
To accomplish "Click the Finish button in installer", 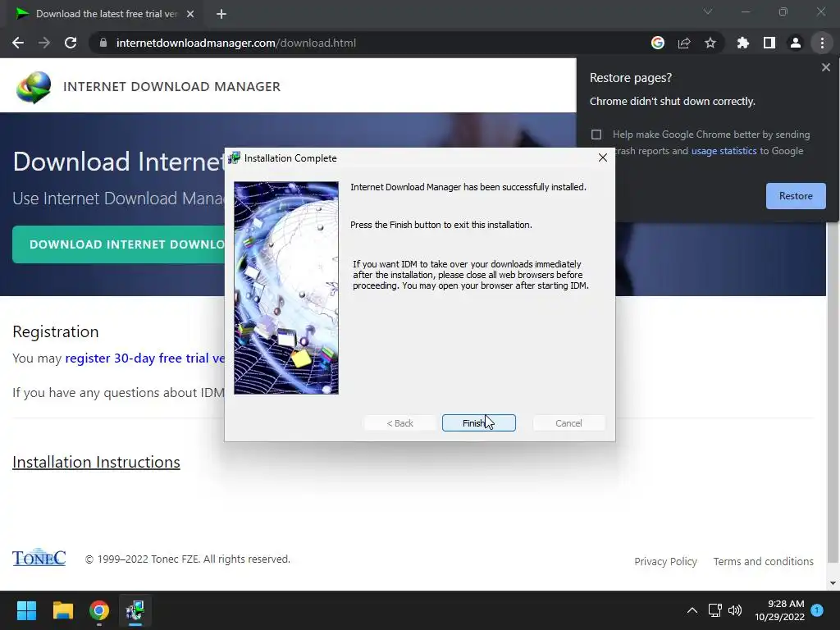I will pyautogui.click(x=478, y=422).
